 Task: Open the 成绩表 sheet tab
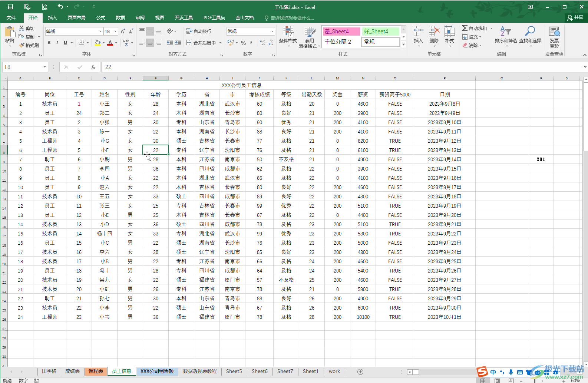[x=72, y=371]
